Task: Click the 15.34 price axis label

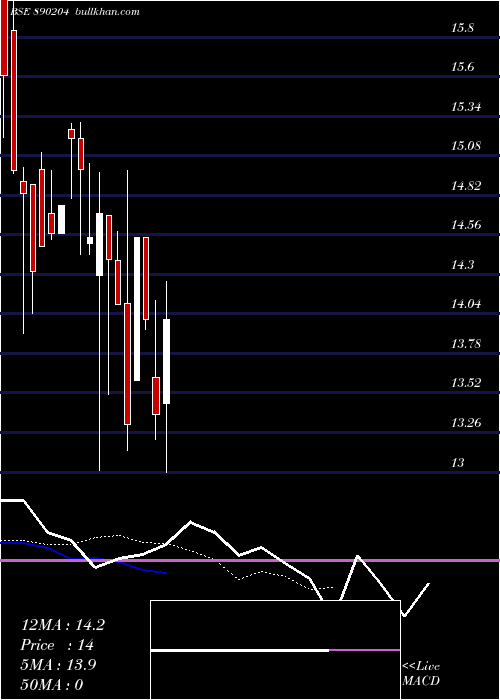Action: point(466,107)
